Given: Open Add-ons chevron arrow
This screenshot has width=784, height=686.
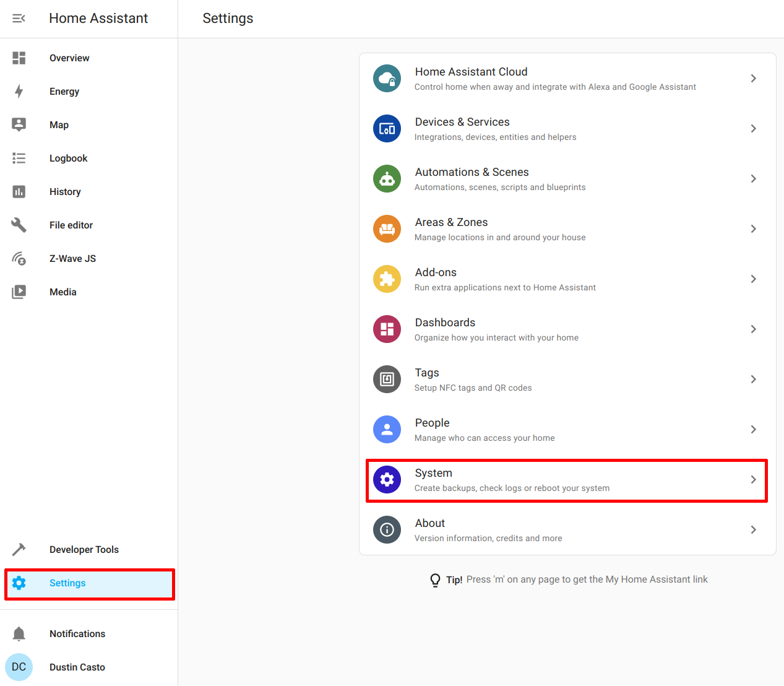Looking at the screenshot, I should (754, 279).
